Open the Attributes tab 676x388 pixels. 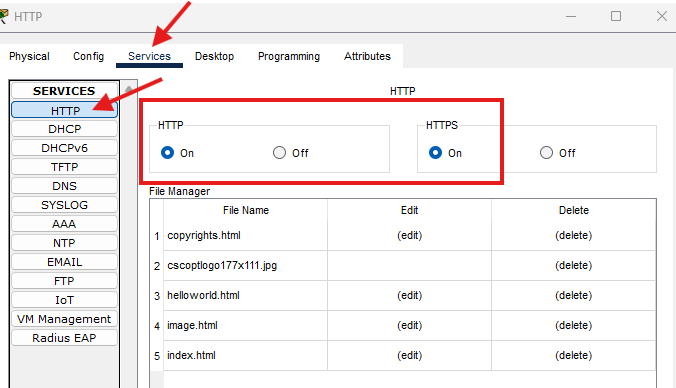pyautogui.click(x=367, y=56)
